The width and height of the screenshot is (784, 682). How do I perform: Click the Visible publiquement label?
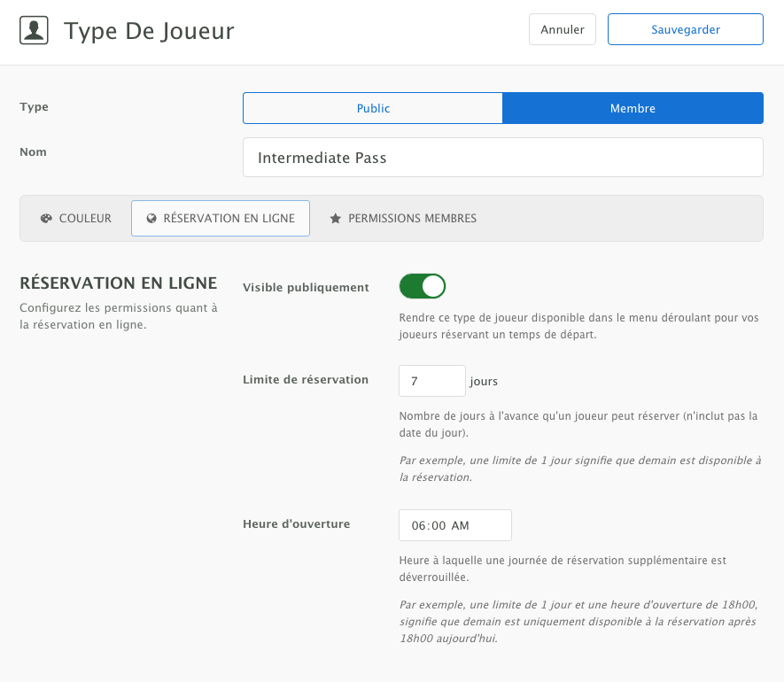[306, 287]
